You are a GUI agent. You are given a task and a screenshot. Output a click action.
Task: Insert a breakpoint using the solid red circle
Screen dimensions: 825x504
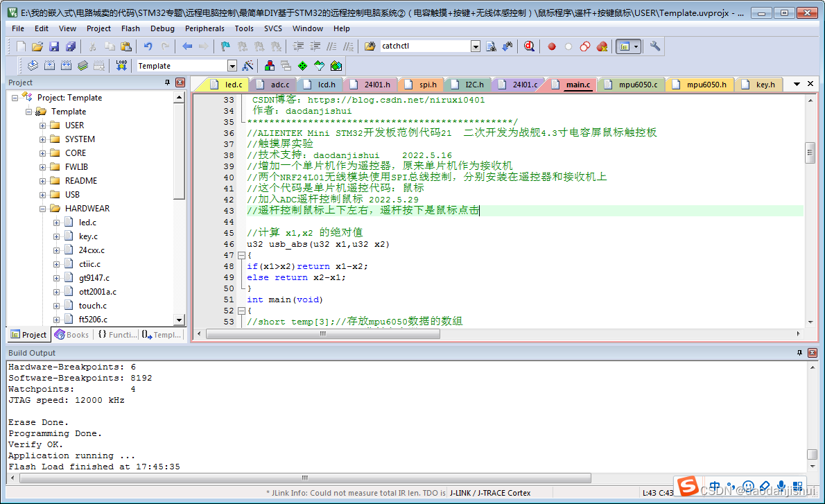551,46
